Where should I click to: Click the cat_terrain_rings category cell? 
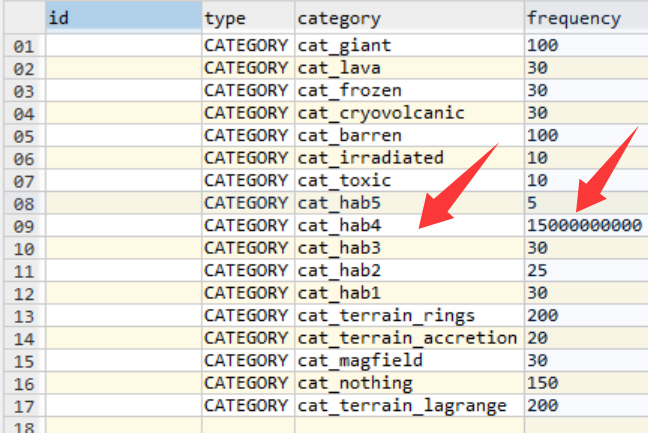(410, 316)
